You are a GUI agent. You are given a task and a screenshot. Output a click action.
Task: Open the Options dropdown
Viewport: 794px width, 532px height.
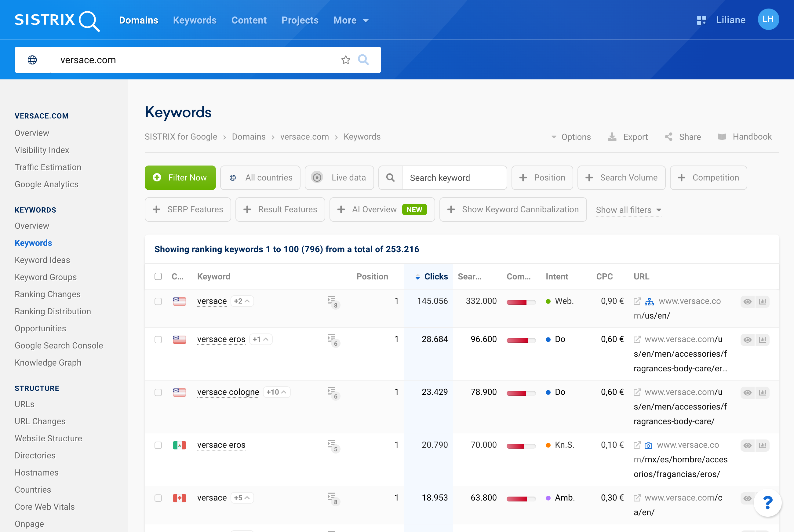(571, 137)
